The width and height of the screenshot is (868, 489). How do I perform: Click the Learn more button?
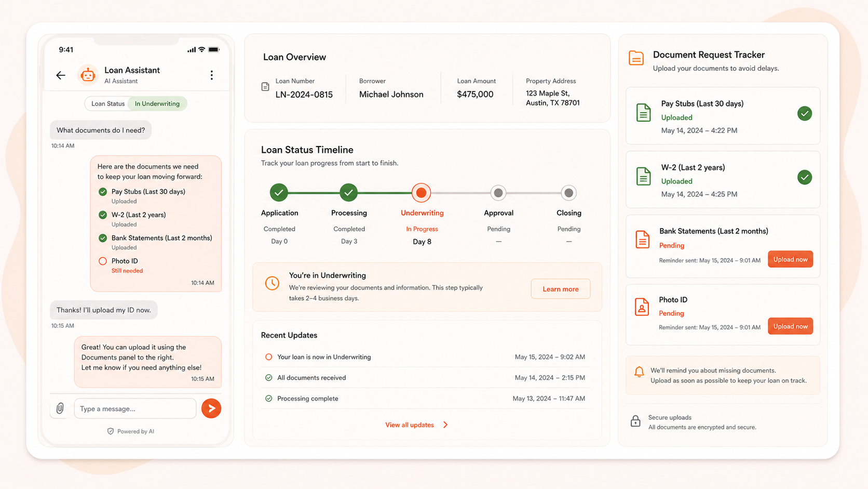point(560,289)
